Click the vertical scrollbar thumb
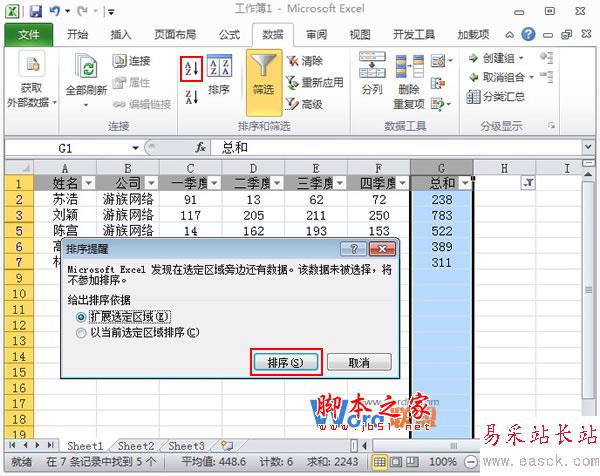This screenshot has height=476, width=600. pos(589,291)
